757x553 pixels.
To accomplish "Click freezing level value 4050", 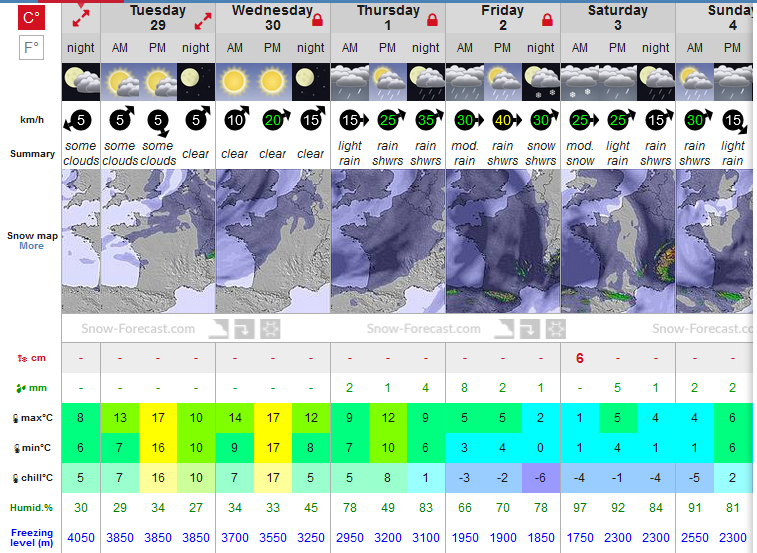I will click(x=81, y=538).
